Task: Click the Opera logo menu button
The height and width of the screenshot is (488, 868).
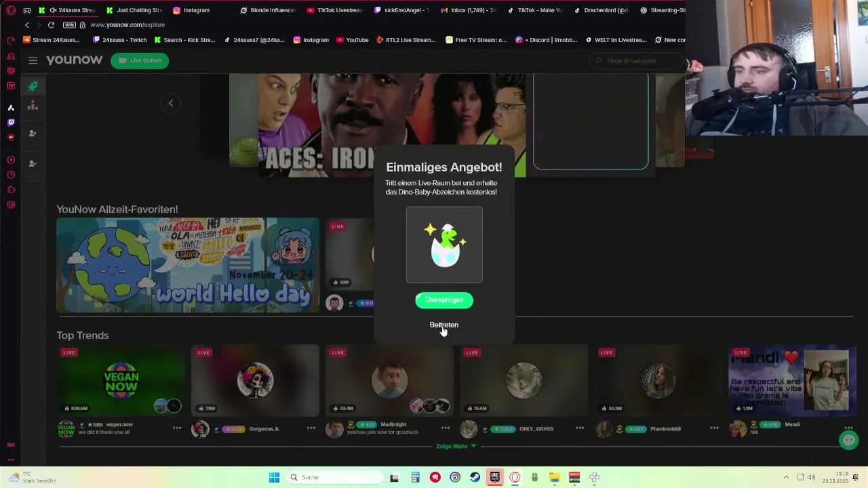Action: click(11, 10)
